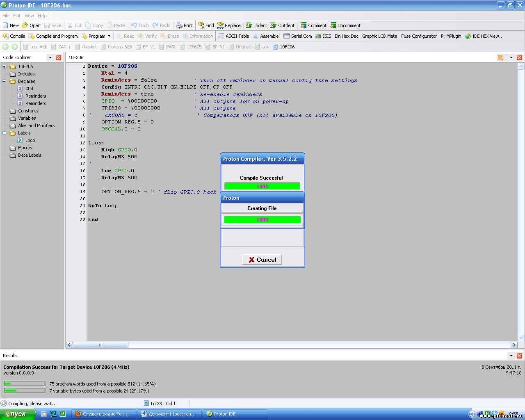This screenshot has width=525, height=420.
Task: Open the Fuse Configurator plugin
Action: tap(419, 36)
